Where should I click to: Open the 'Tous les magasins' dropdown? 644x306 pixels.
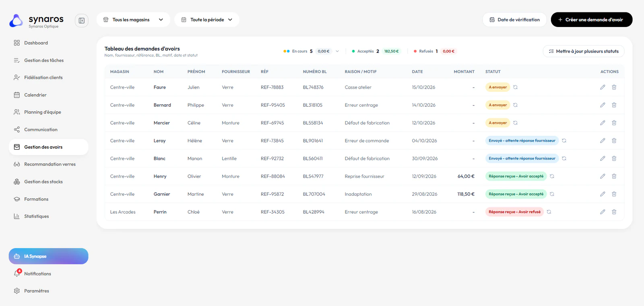tap(133, 20)
